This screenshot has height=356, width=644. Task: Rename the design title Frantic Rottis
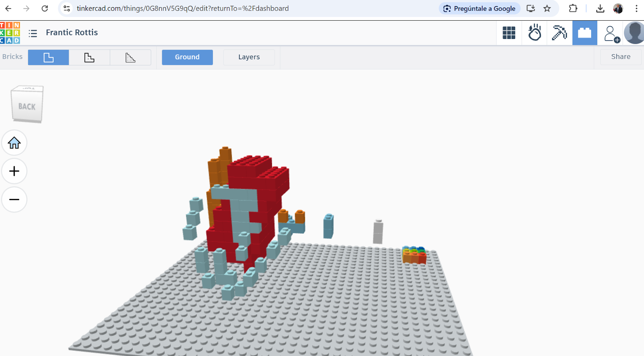(72, 32)
